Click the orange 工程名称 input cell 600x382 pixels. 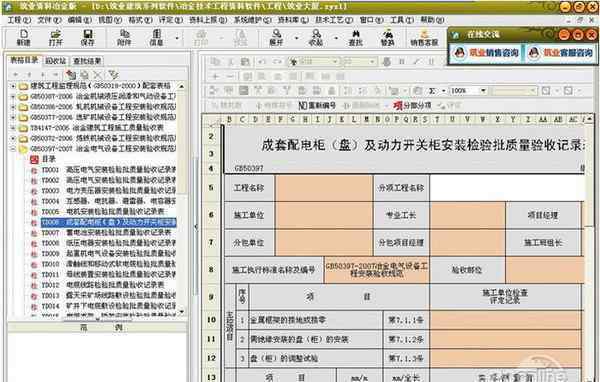point(324,188)
